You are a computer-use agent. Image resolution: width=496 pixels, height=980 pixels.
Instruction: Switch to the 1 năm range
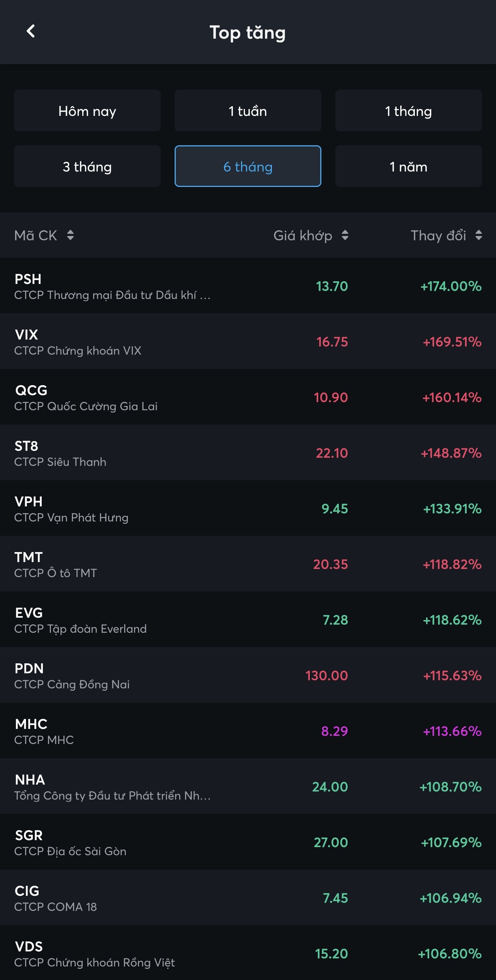[408, 166]
